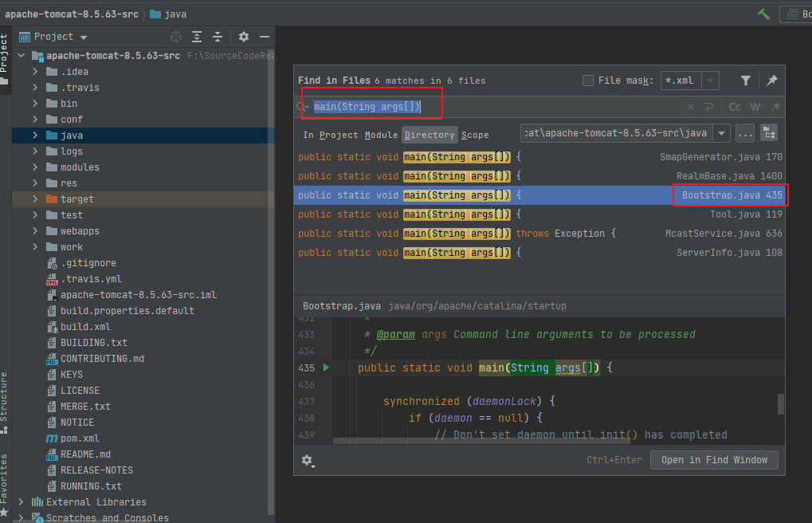This screenshot has width=812, height=523.
Task: Collapse all in Project tree
Action: tap(218, 37)
